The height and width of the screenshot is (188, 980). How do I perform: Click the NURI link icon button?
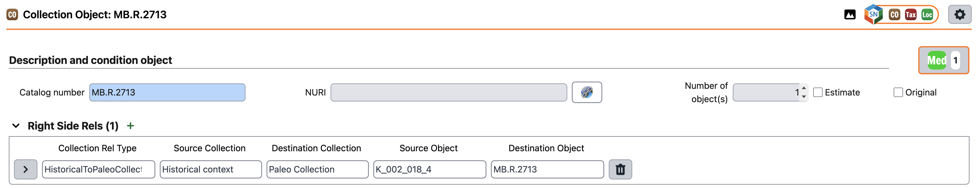tap(587, 92)
